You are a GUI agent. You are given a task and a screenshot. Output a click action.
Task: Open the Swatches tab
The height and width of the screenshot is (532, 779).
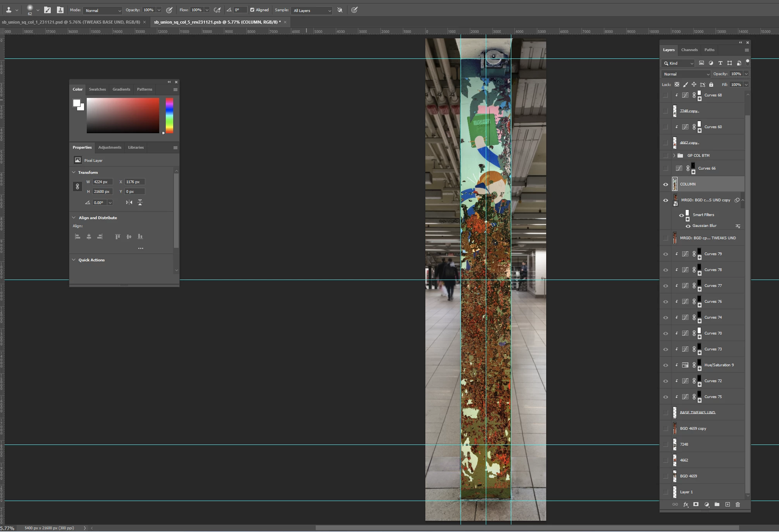pos(97,89)
